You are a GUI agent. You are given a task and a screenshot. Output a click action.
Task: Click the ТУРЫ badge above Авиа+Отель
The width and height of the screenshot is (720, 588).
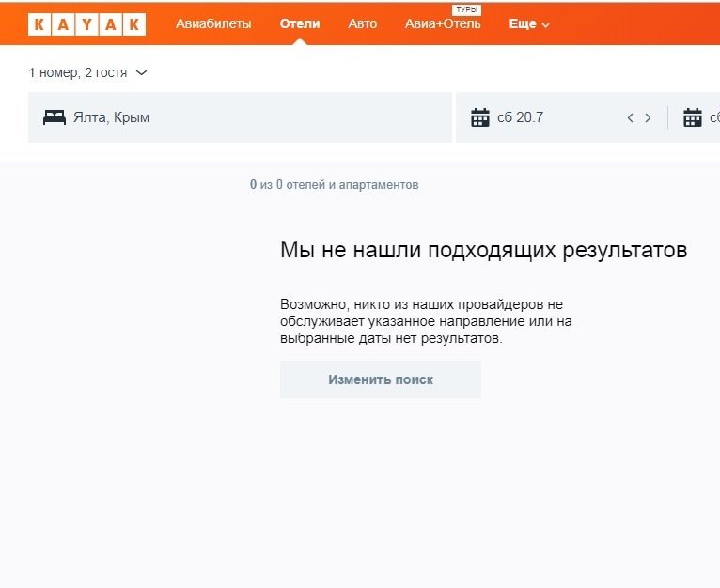click(466, 9)
